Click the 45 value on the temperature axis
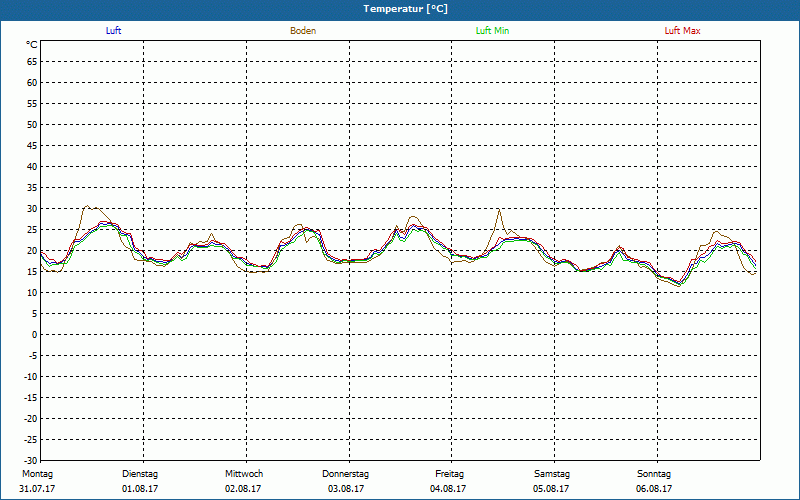This screenshot has height=500, width=800. pos(32,146)
